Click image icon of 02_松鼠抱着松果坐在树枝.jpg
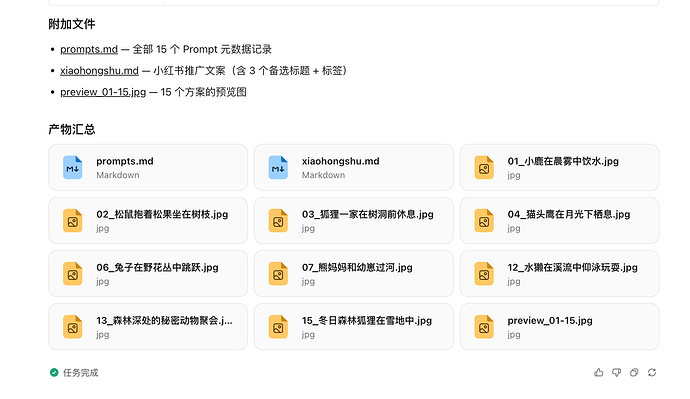Viewport: 690px width, 399px height. pos(73,221)
